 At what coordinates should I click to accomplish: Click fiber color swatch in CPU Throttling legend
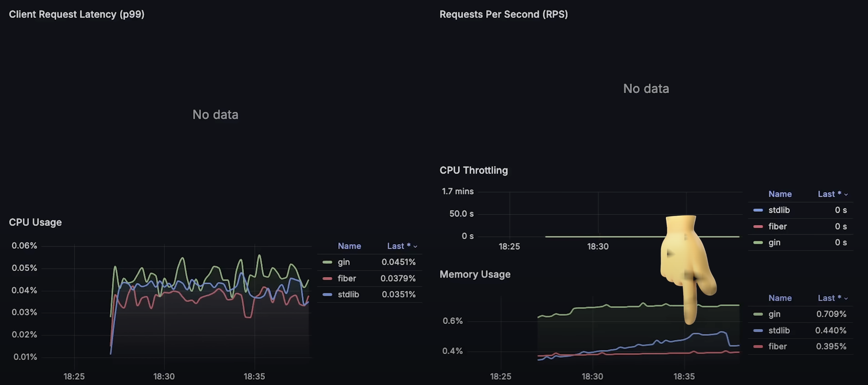click(758, 226)
